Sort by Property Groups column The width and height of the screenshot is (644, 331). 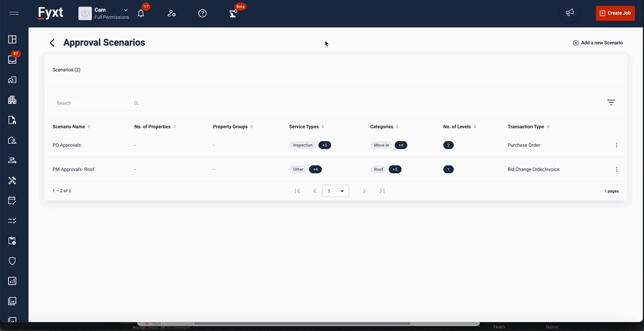tap(233, 126)
